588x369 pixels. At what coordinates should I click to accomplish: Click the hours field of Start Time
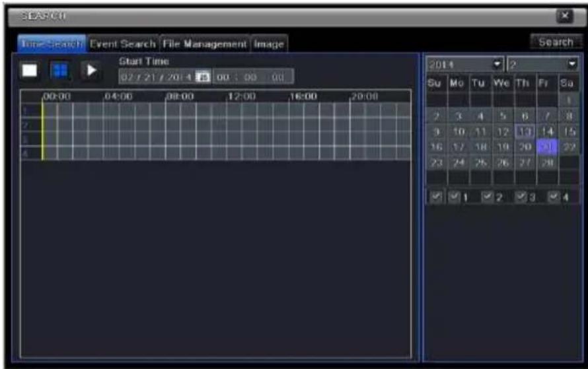pos(223,77)
